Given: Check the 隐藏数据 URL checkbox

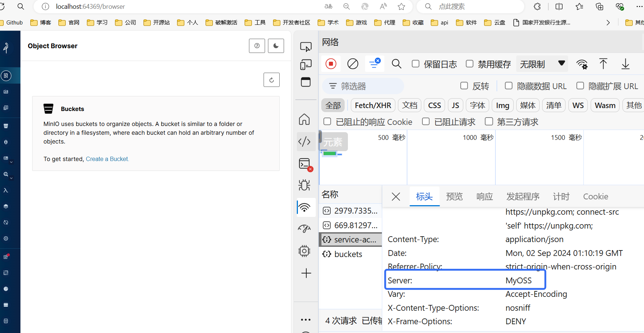Looking at the screenshot, I should (509, 86).
